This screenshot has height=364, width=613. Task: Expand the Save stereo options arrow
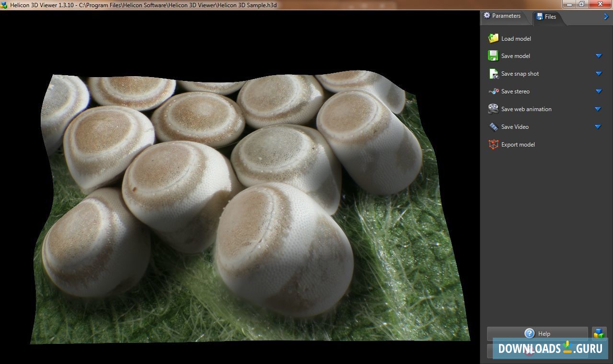pyautogui.click(x=598, y=91)
